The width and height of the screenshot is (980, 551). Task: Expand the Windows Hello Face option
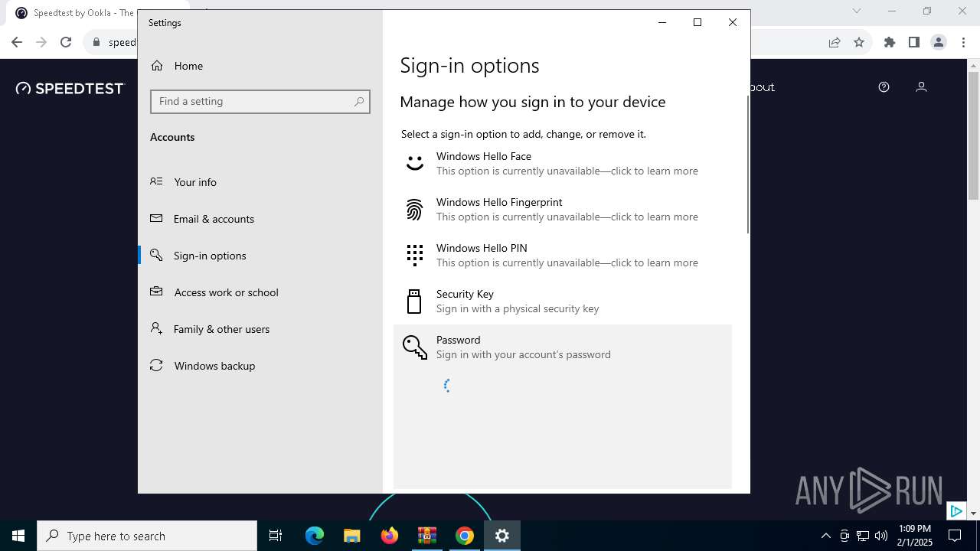(563, 163)
